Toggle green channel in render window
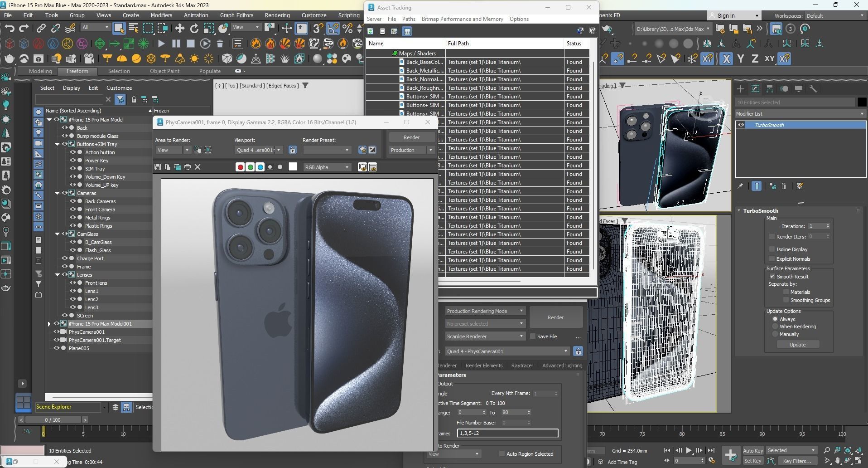The image size is (868, 468). point(250,167)
